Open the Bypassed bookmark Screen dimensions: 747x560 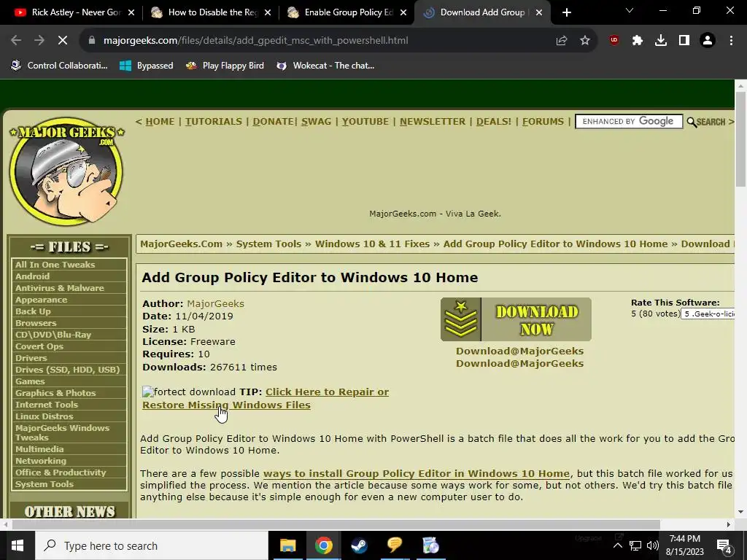[146, 66]
